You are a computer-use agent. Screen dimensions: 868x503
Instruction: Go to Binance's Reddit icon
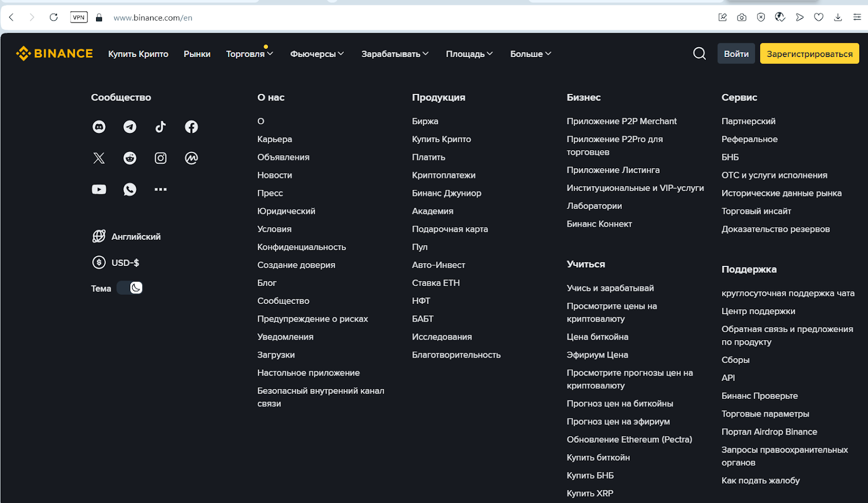[x=130, y=158]
